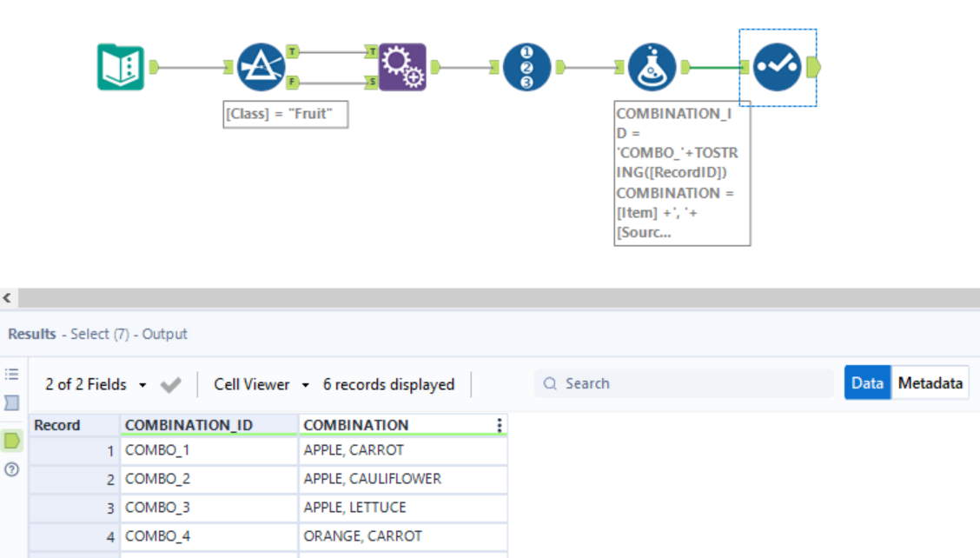Click inside the Search records field
980x558 pixels.
(x=678, y=383)
